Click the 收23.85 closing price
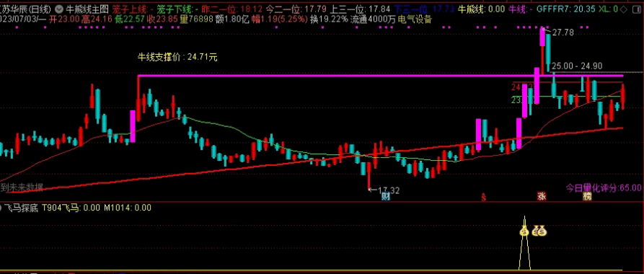 [x=163, y=19]
